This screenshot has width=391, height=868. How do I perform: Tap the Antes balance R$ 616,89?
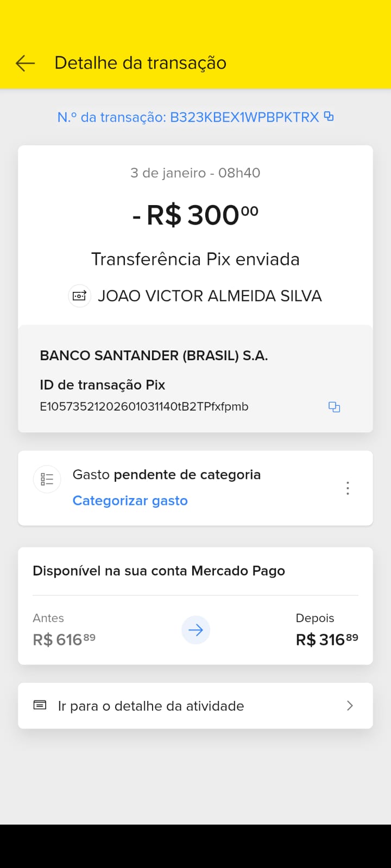coord(64,640)
